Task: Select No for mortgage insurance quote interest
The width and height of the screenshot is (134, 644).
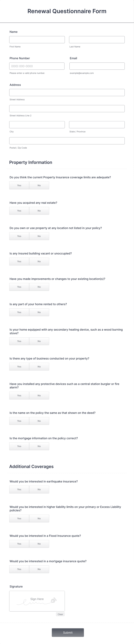Action: pyautogui.click(x=39, y=569)
